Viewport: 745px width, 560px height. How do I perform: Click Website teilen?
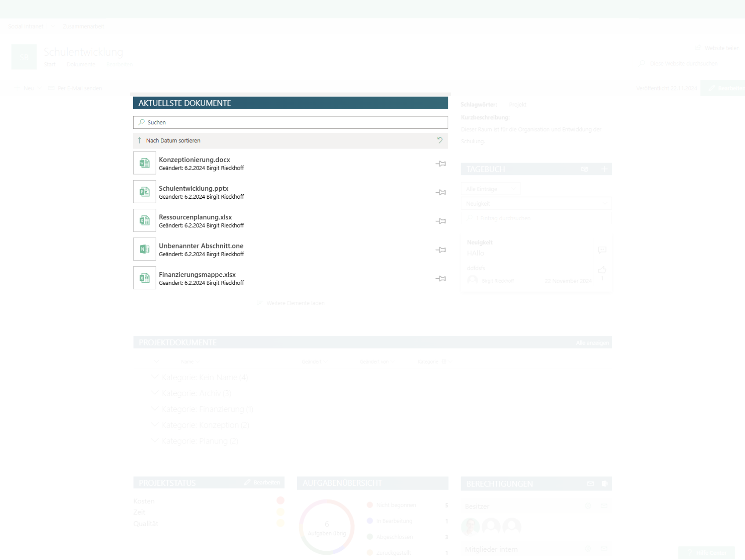[x=717, y=48]
